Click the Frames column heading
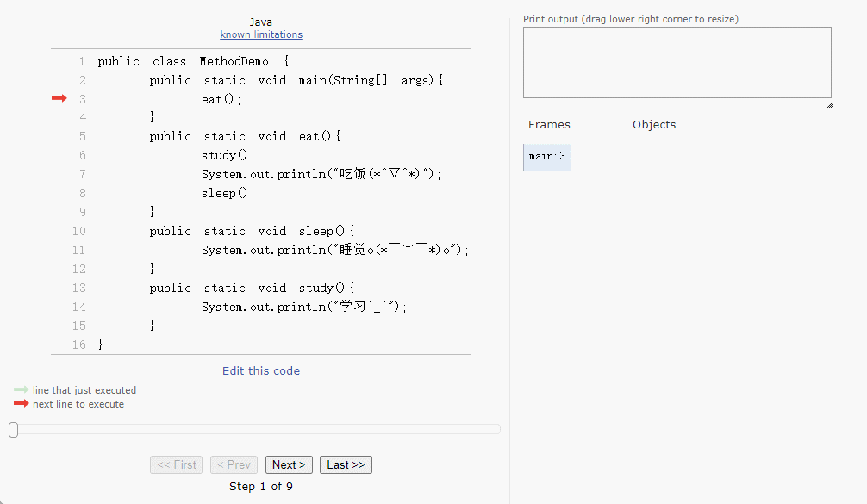This screenshot has width=867, height=504. 549,125
